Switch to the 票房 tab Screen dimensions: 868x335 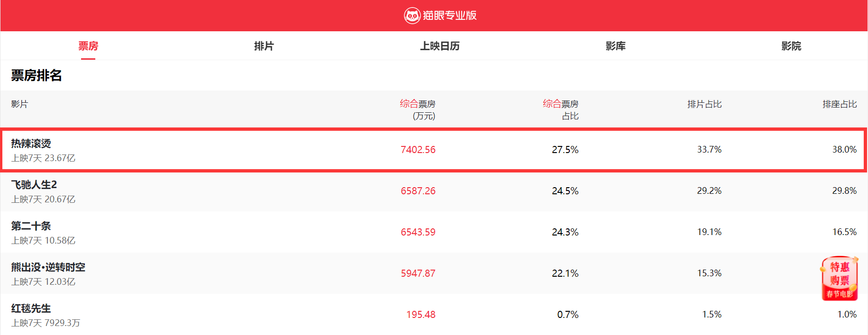tap(88, 46)
